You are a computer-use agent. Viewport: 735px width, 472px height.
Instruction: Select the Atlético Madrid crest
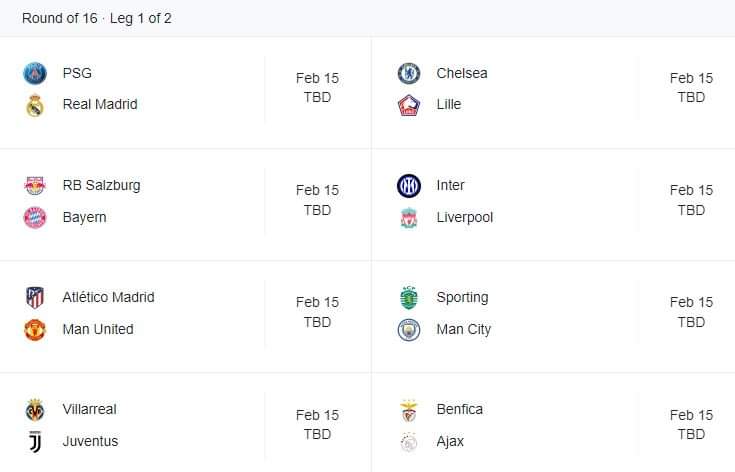[x=35, y=297]
